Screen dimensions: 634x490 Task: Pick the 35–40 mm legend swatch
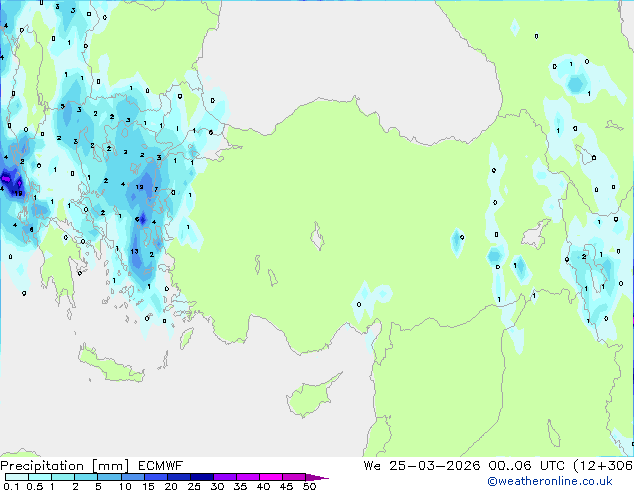coord(247,477)
